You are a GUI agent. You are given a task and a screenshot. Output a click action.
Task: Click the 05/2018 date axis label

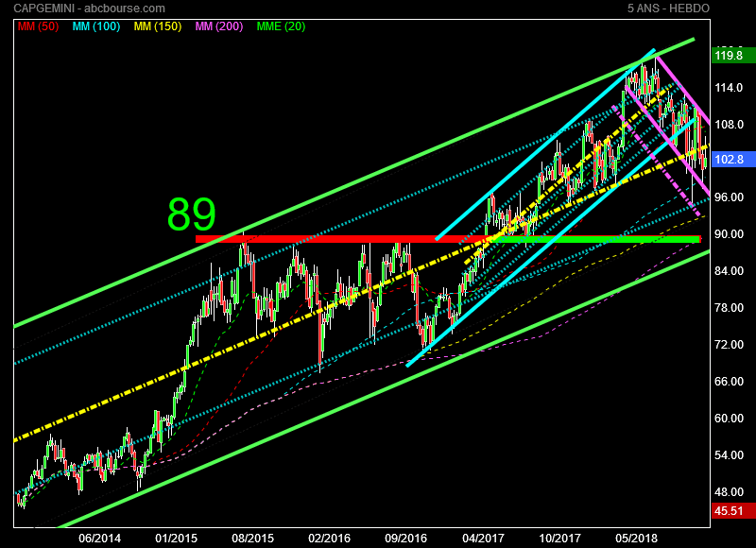tap(636, 538)
